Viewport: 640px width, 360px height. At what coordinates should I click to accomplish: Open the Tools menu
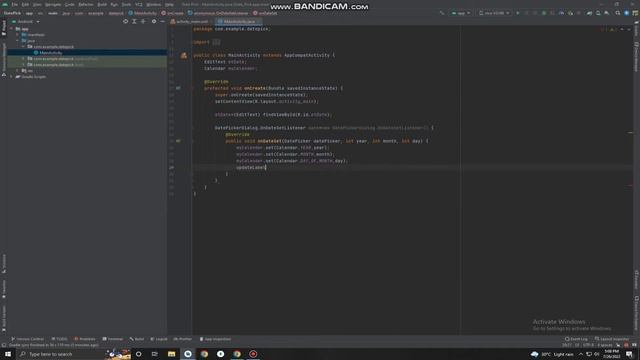click(126, 4)
